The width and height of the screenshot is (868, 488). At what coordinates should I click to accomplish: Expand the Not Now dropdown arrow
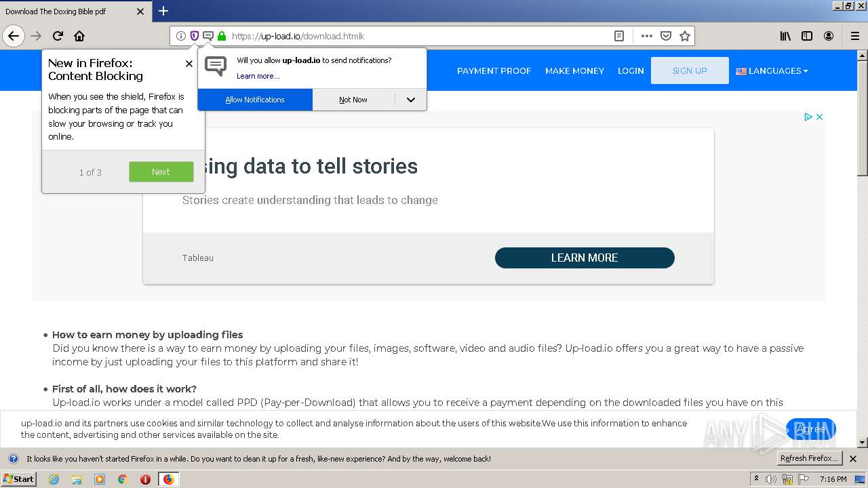[x=411, y=100]
